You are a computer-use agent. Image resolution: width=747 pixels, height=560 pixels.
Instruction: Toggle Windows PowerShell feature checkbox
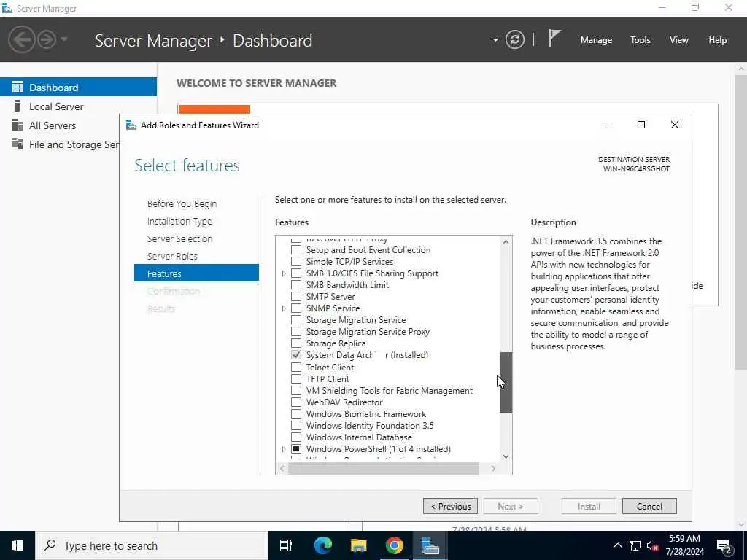click(x=296, y=449)
